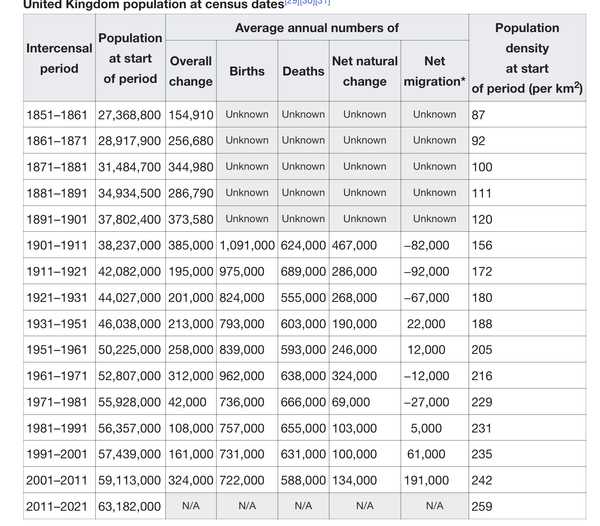
Task: Select population value 50,225,000
Action: tap(129, 350)
